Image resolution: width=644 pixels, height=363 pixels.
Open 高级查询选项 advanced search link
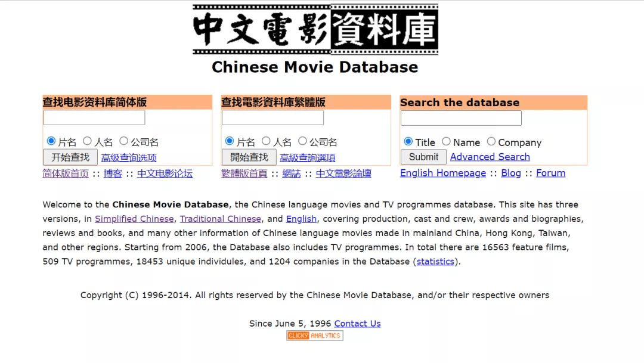point(129,158)
